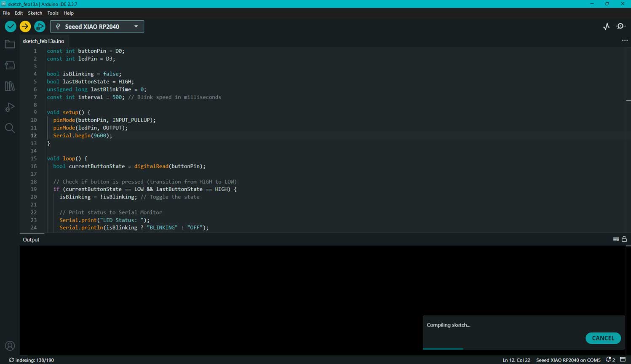
Task: Open the user account profile icon
Action: coord(10,346)
